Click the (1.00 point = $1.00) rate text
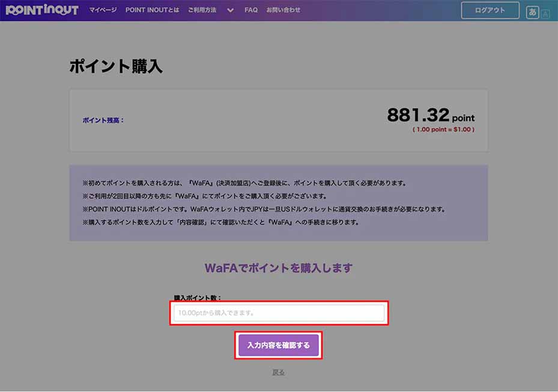This screenshot has height=392, width=558. point(443,130)
